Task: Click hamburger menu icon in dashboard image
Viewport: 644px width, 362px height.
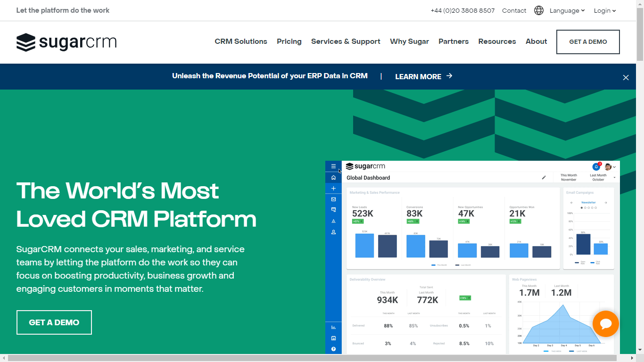Action: point(333,166)
